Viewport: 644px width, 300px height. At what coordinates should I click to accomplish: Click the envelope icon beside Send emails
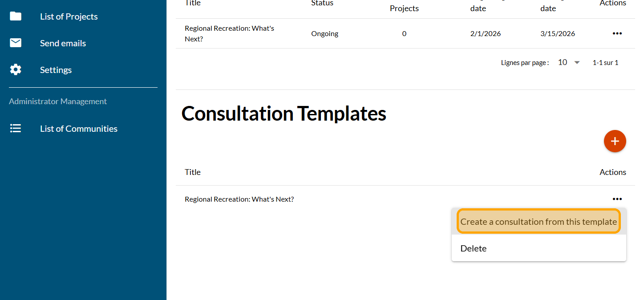coord(16,43)
